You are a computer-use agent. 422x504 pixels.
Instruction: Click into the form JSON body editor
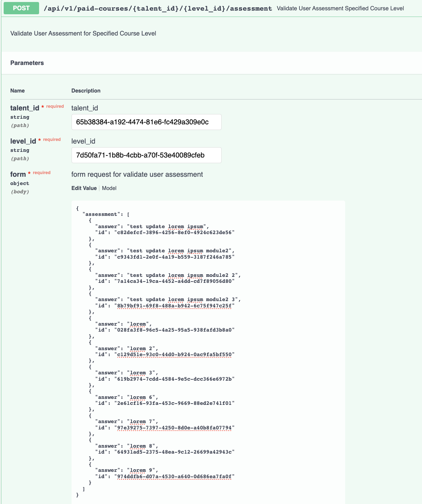point(208,352)
